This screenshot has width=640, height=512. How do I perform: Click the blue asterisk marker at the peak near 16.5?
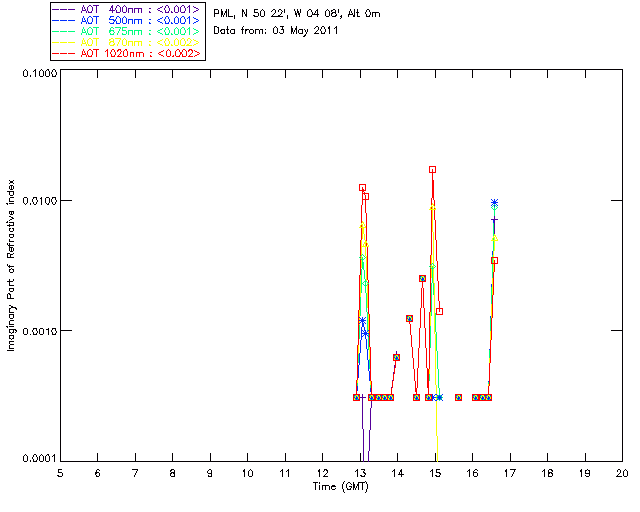pos(494,203)
